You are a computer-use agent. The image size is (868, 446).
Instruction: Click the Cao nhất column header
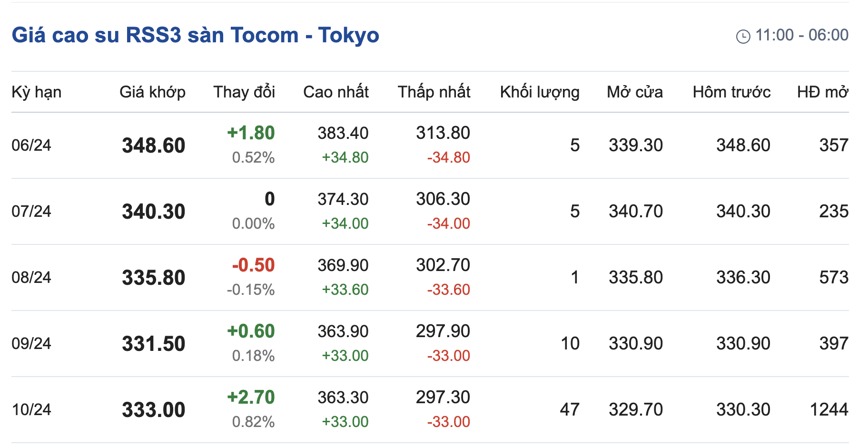(x=336, y=92)
